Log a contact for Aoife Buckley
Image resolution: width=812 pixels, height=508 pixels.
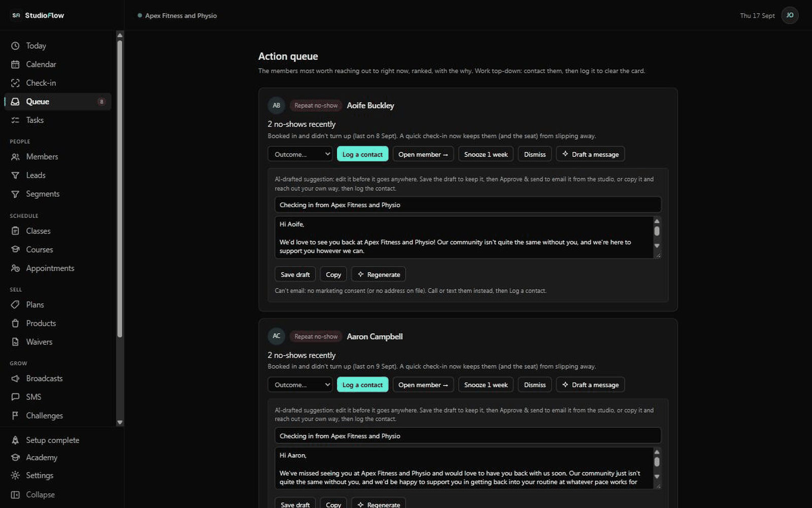tap(362, 154)
